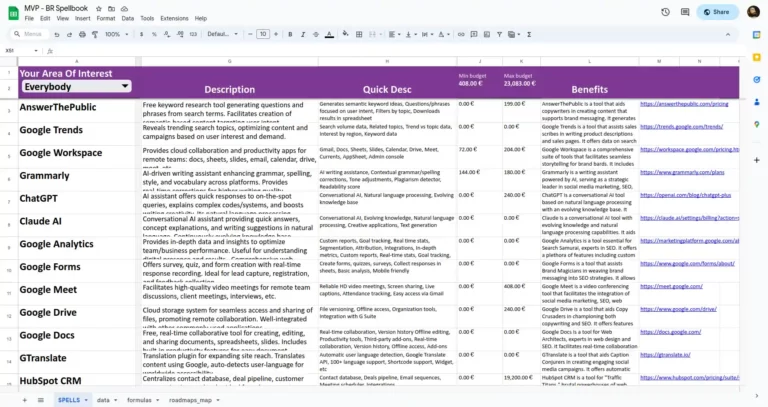
Task: Decrease the font size
Action: [x=250, y=34]
